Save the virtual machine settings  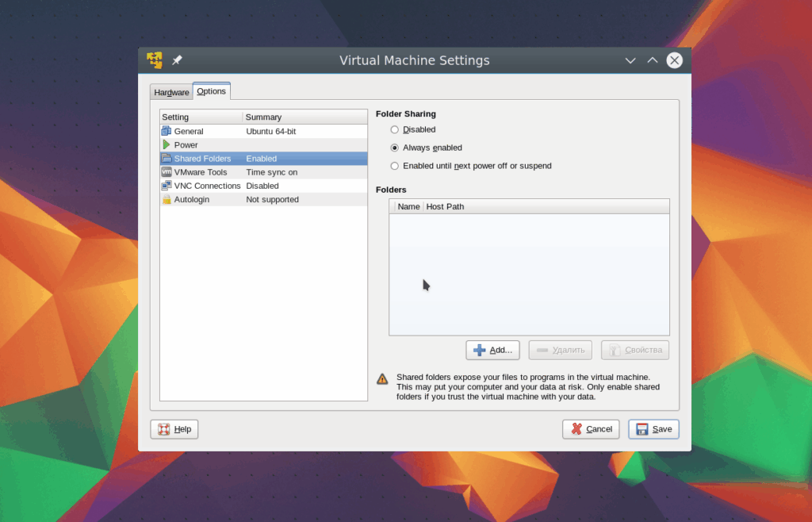pyautogui.click(x=653, y=429)
